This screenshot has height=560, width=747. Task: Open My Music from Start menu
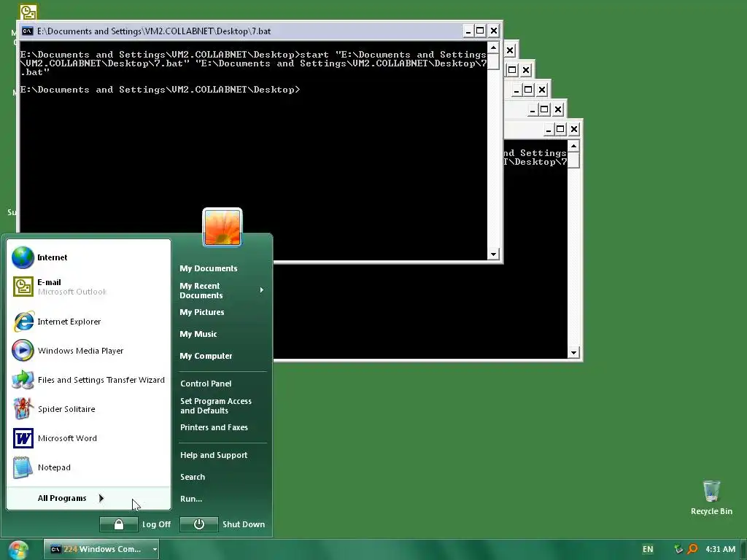click(x=198, y=334)
